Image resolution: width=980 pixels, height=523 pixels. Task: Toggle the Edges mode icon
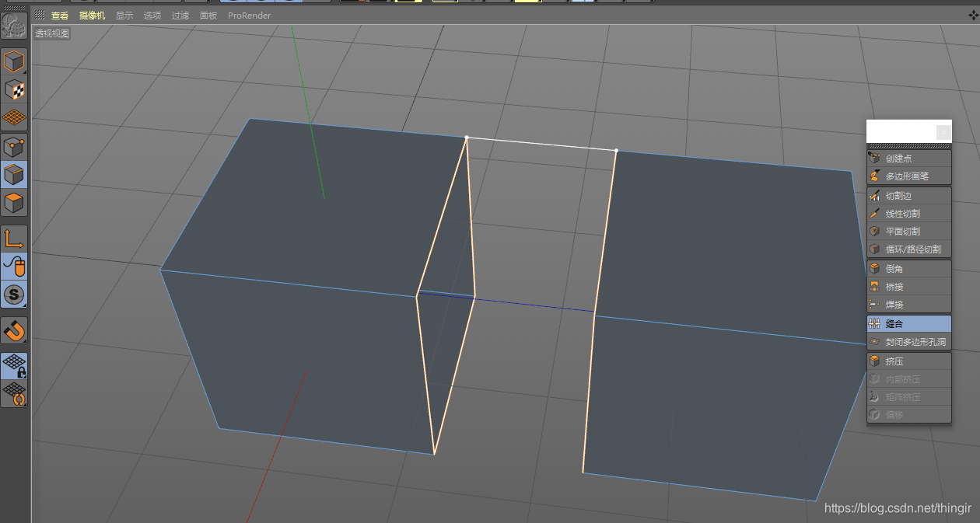click(14, 175)
